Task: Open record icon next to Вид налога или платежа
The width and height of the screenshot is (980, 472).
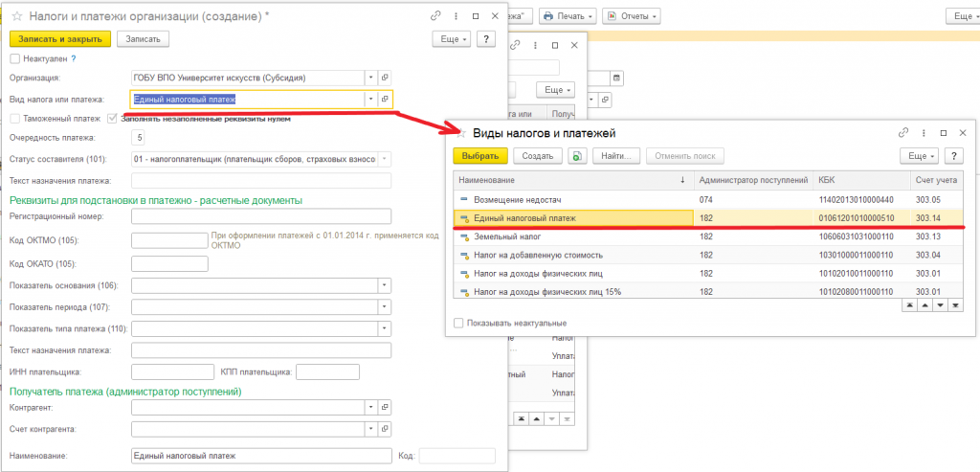Action: (385, 99)
